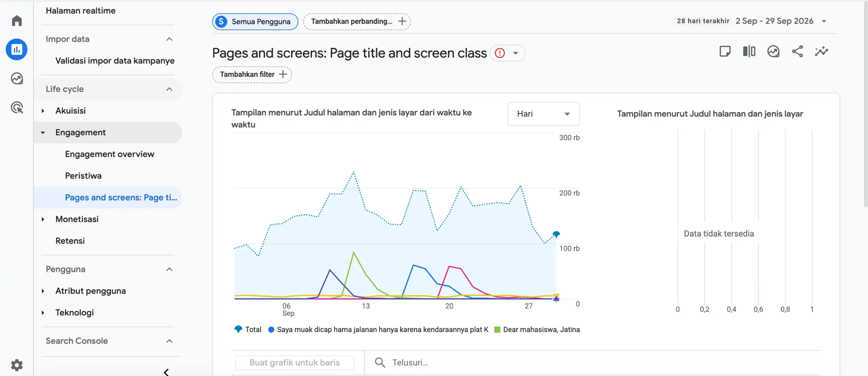Click the Customize report icon
This screenshot has height=376, width=868.
pyautogui.click(x=725, y=52)
